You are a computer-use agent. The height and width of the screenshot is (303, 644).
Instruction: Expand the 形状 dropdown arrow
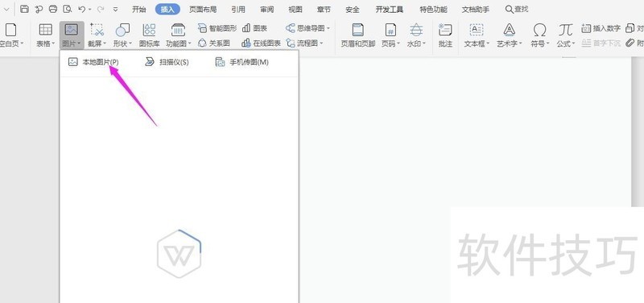click(x=130, y=44)
